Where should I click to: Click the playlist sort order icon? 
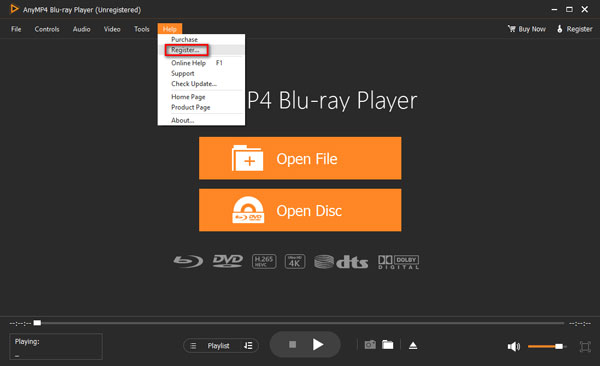click(x=248, y=346)
